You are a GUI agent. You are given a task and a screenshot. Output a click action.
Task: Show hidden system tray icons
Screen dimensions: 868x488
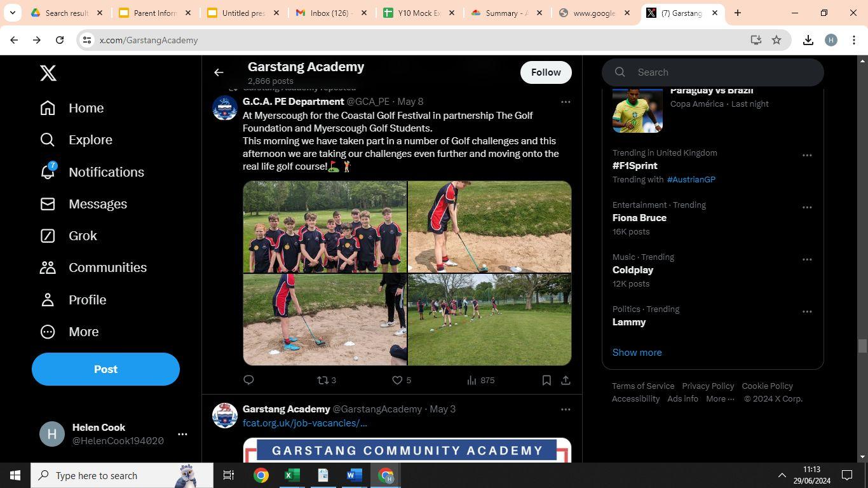[x=782, y=475]
